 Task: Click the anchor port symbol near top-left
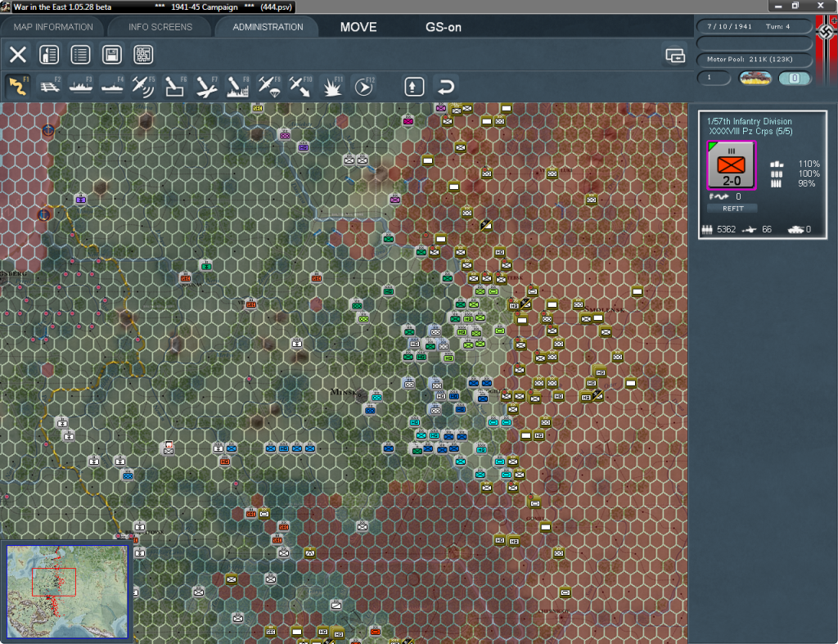(x=48, y=130)
